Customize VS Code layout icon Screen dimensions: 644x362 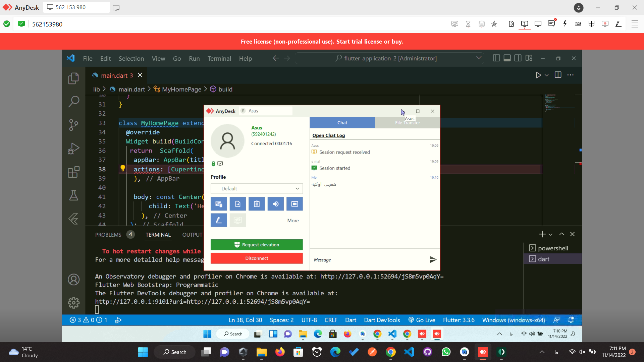(529, 58)
